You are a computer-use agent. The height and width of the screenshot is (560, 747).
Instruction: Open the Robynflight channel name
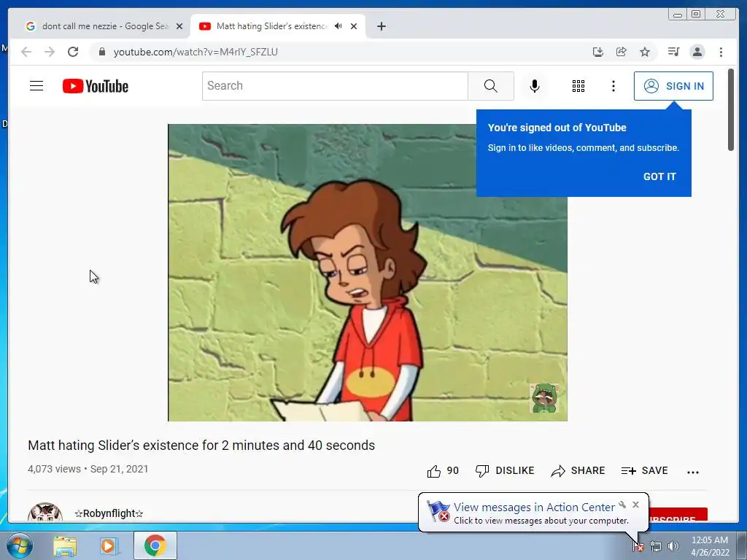tap(109, 513)
